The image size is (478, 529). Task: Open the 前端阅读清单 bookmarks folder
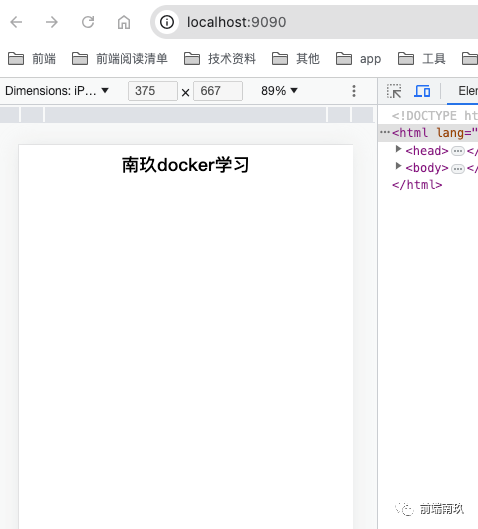coord(120,59)
